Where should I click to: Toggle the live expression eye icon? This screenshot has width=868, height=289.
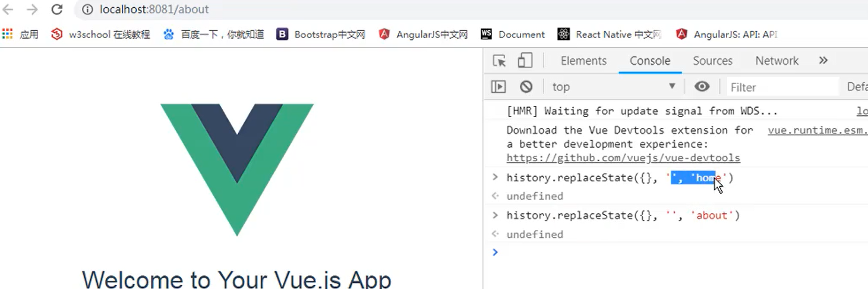pos(702,87)
